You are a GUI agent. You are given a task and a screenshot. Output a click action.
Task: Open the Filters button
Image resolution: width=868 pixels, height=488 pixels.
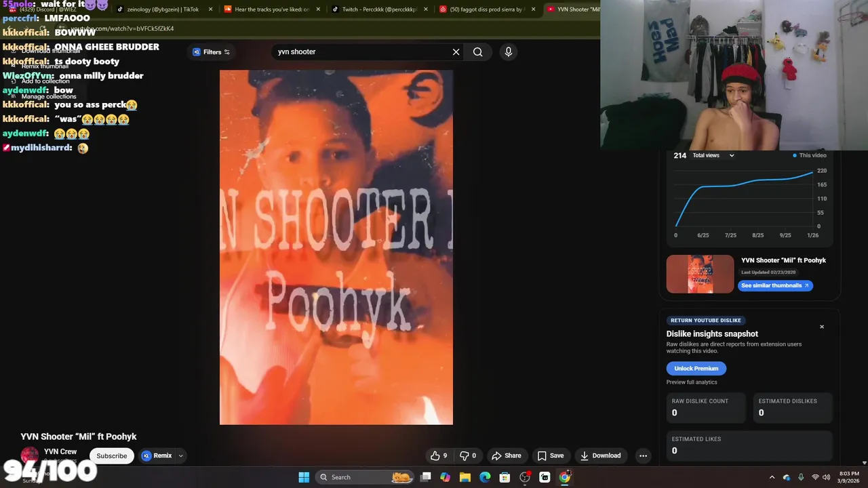[x=212, y=52]
